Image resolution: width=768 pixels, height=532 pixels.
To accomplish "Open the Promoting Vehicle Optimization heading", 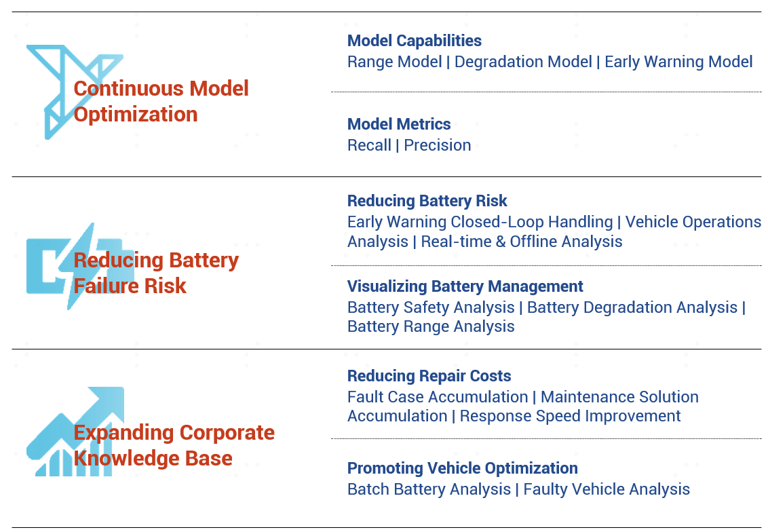I will 463,468.
